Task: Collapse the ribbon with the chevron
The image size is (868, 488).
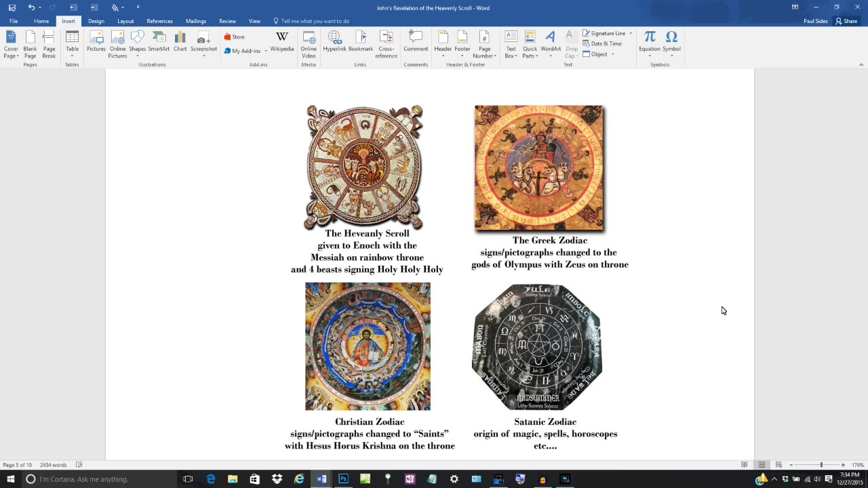Action: point(861,64)
